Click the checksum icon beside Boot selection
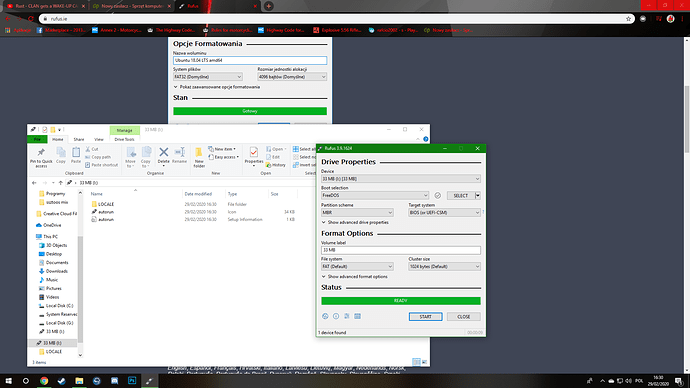The height and width of the screenshot is (388, 690). pyautogui.click(x=437, y=195)
